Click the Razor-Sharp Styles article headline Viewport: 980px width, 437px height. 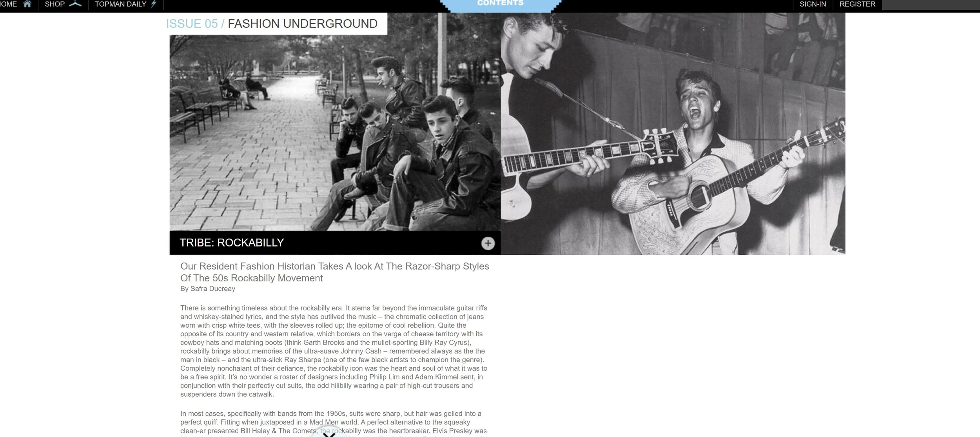[334, 272]
